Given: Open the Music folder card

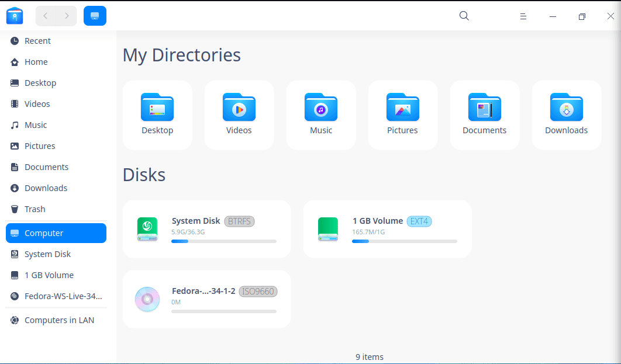Looking at the screenshot, I should pos(321,115).
